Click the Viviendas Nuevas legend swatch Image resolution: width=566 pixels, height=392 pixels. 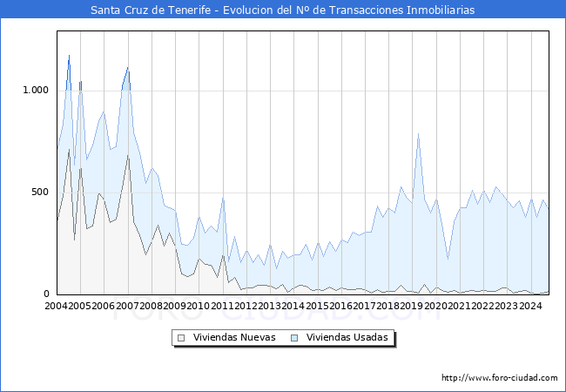point(181,338)
